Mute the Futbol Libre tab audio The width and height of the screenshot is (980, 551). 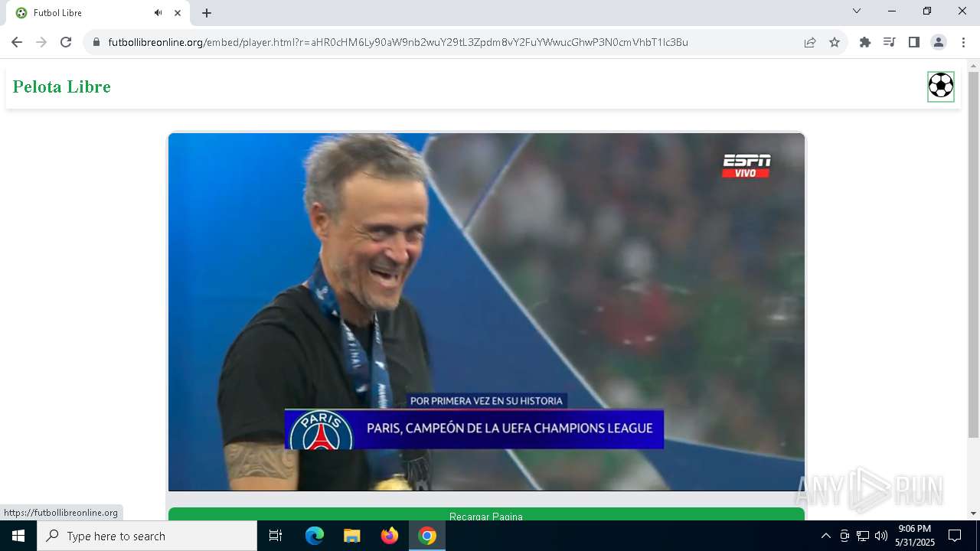[x=158, y=13]
